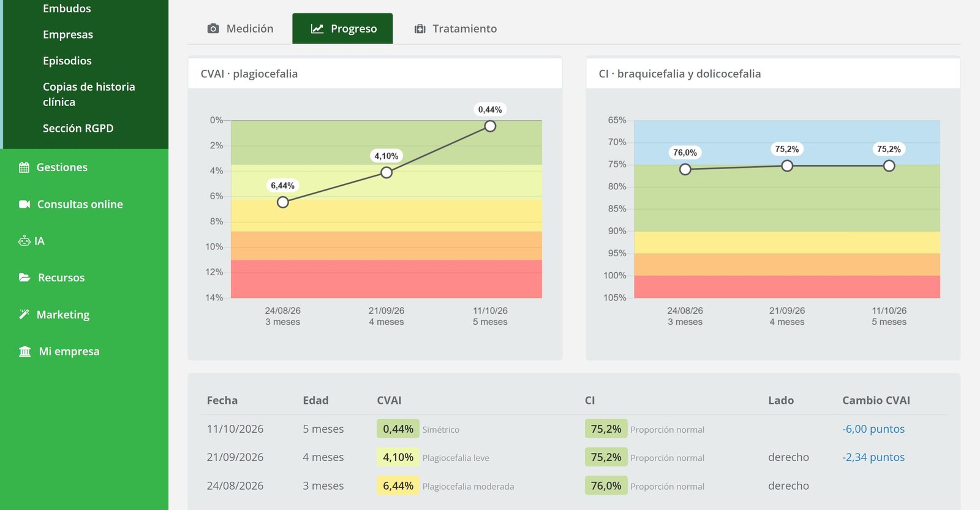Select Sección RGPD in the sidebar
This screenshot has width=980, height=510.
tap(78, 128)
